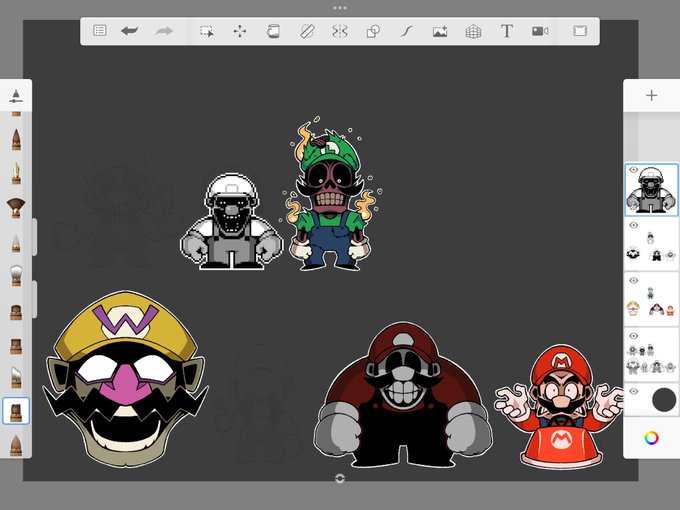Pick the Flood Fill bucket tool
This screenshot has width=680, height=510.
tap(273, 31)
